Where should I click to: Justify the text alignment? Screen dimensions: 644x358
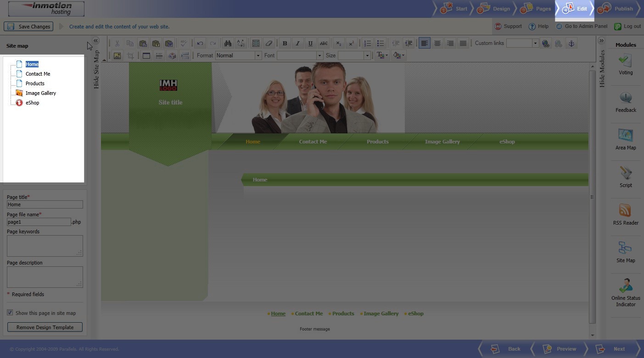point(463,43)
